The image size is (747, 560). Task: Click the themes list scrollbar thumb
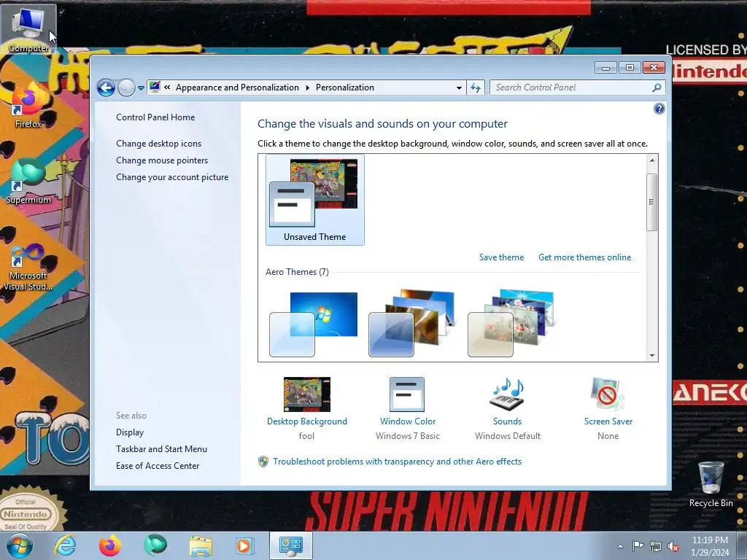pos(651,203)
